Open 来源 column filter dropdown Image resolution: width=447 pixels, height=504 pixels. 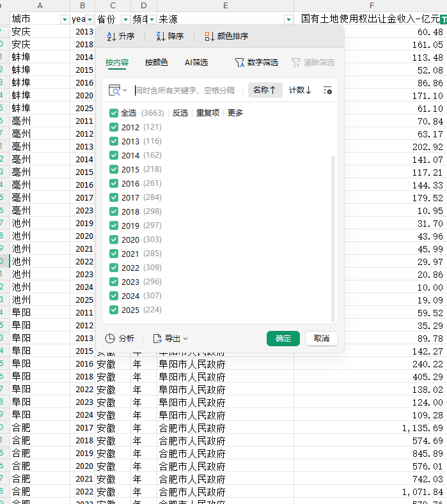coord(288,20)
